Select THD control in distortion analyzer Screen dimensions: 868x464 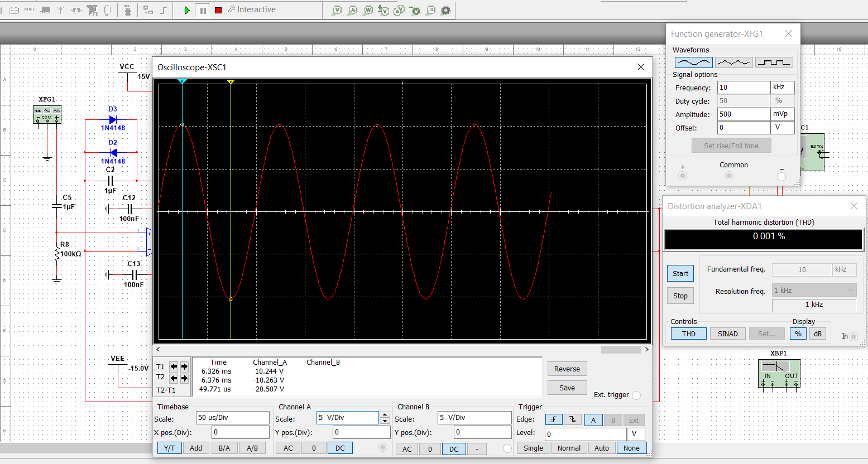[688, 333]
